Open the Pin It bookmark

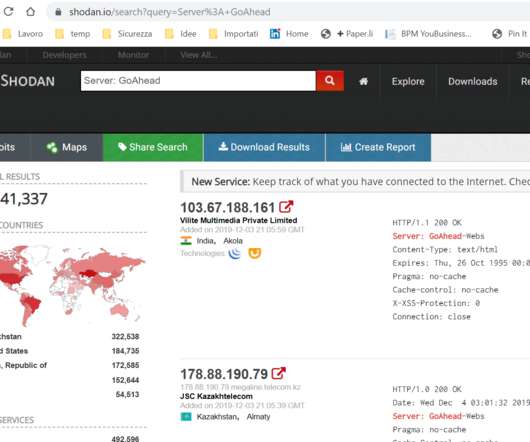pos(510,34)
